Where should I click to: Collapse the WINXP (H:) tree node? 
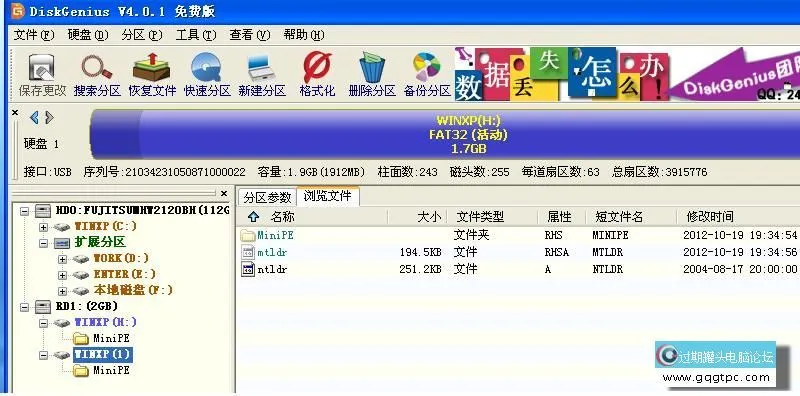43,323
